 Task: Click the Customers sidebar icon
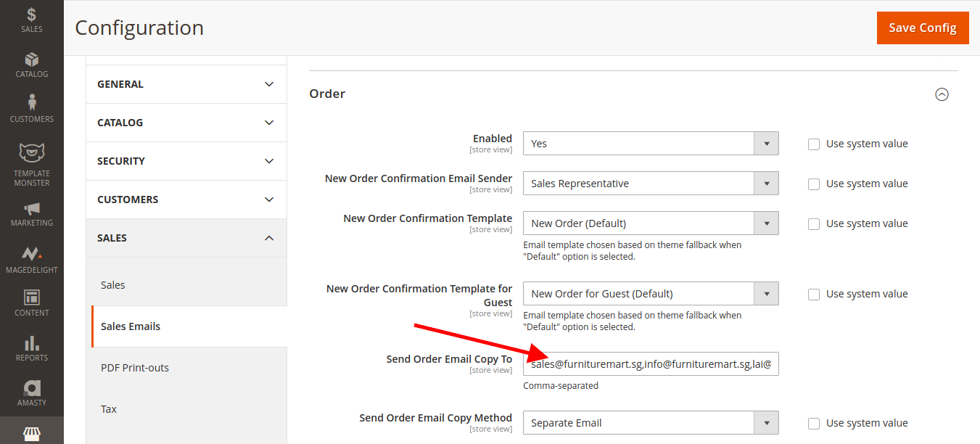click(31, 109)
